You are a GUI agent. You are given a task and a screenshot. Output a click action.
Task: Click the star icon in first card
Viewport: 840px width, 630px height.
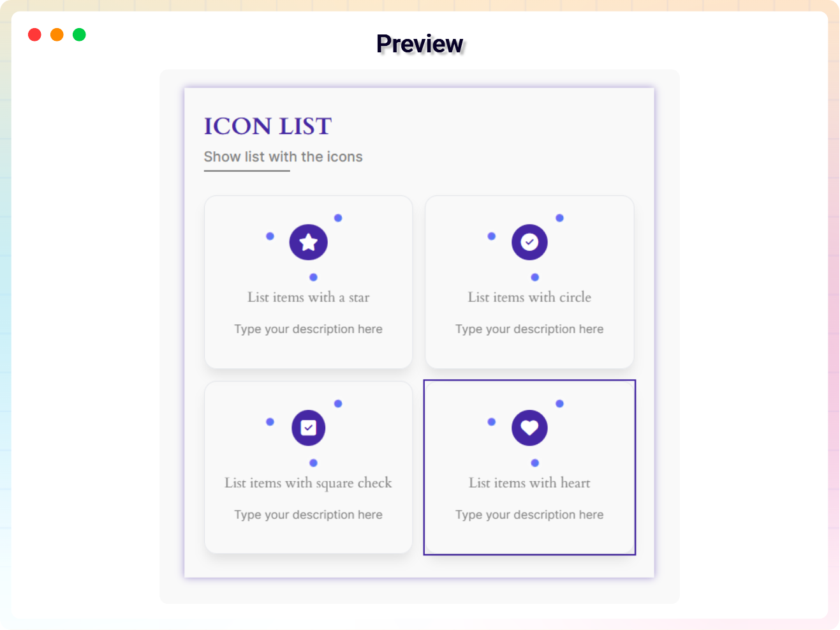pyautogui.click(x=309, y=243)
